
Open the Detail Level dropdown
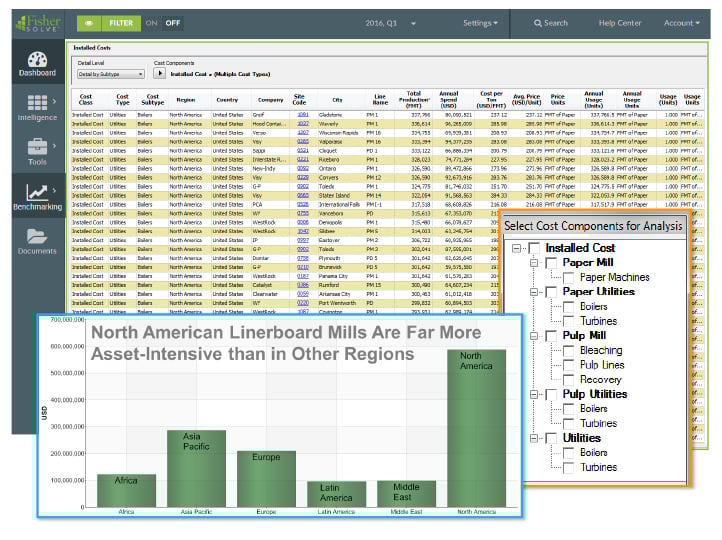(111, 74)
